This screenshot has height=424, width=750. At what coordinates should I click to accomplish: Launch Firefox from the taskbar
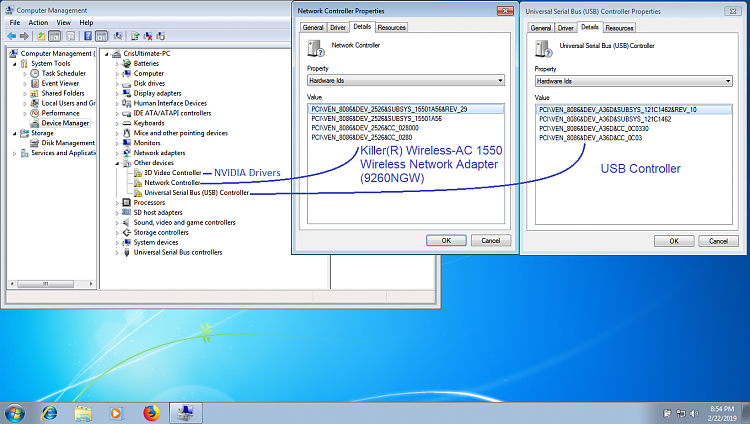151,413
